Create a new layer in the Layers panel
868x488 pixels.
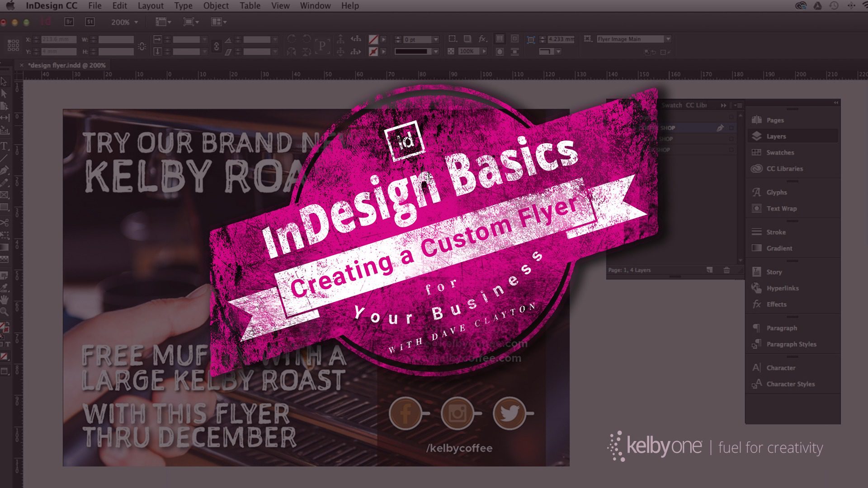tap(710, 270)
